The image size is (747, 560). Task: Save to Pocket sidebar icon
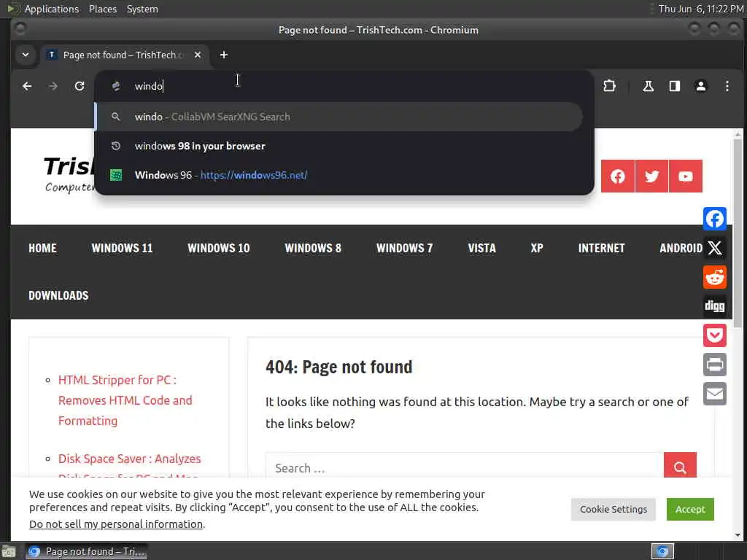point(715,335)
